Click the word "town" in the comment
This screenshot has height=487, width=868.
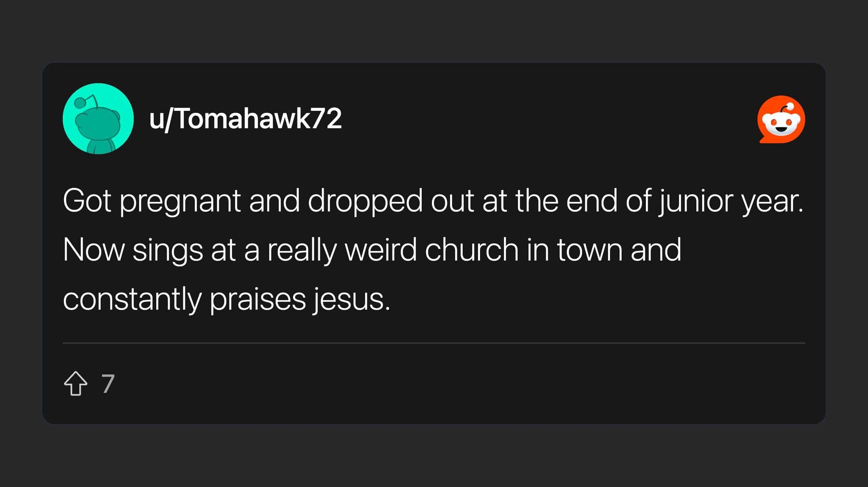point(589,250)
